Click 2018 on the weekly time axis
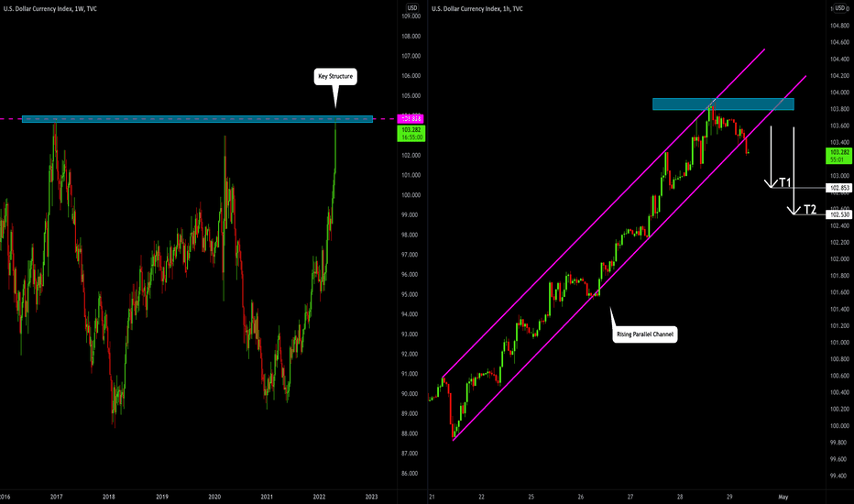This screenshot has width=854, height=504. 109,497
